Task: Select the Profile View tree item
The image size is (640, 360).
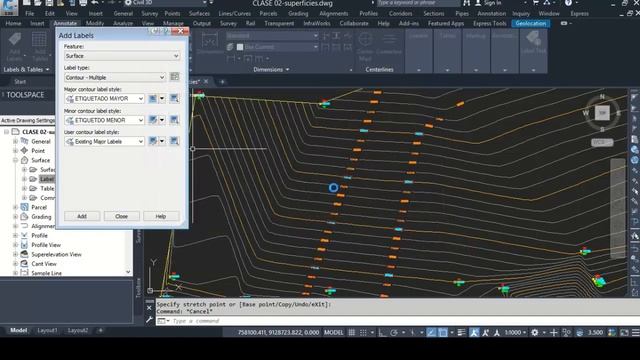Action: [46, 245]
